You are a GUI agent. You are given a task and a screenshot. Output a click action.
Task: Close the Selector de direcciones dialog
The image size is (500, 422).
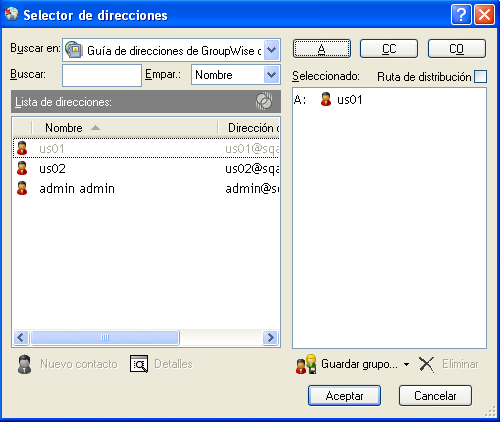tap(484, 15)
